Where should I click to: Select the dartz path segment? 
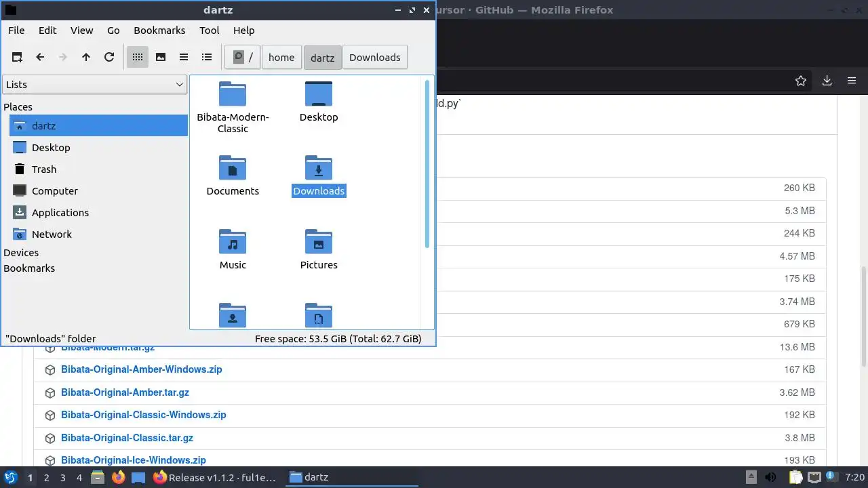click(323, 57)
